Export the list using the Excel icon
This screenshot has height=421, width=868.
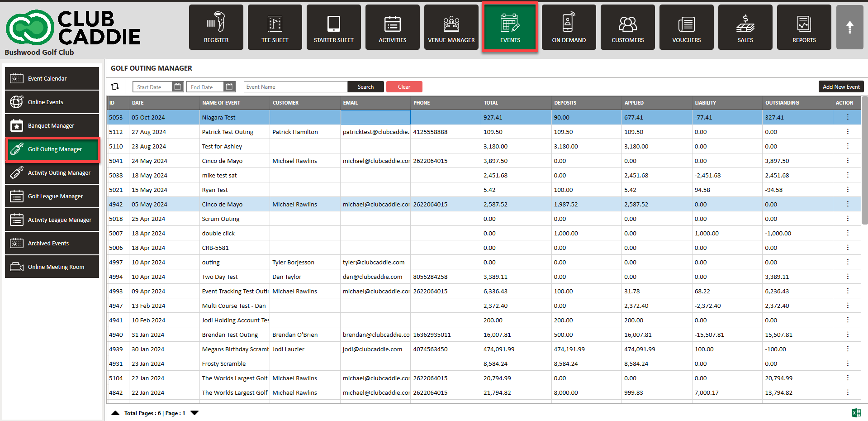coord(856,412)
